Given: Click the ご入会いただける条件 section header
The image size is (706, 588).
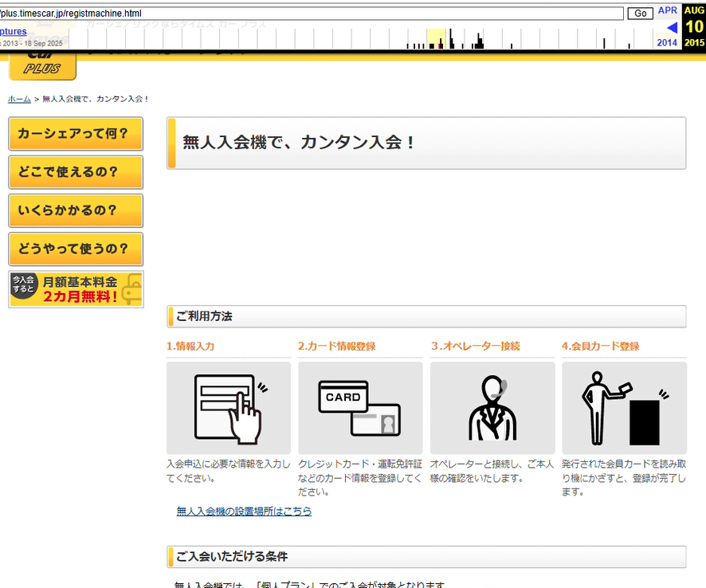Looking at the screenshot, I should tap(426, 557).
